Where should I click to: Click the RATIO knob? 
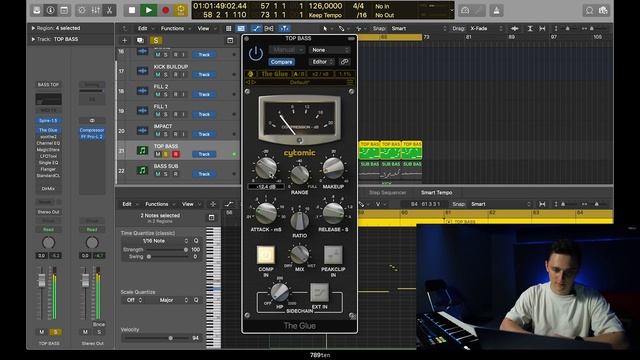pyautogui.click(x=300, y=220)
